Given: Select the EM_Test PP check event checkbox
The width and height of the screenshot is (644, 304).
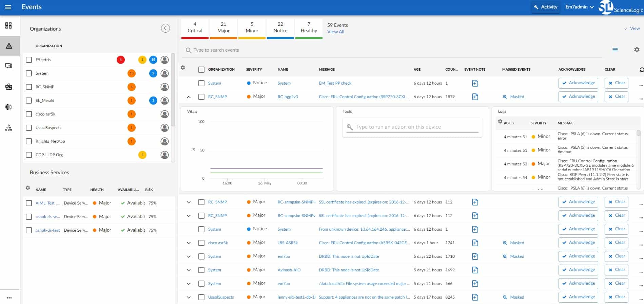Looking at the screenshot, I should coord(201,83).
